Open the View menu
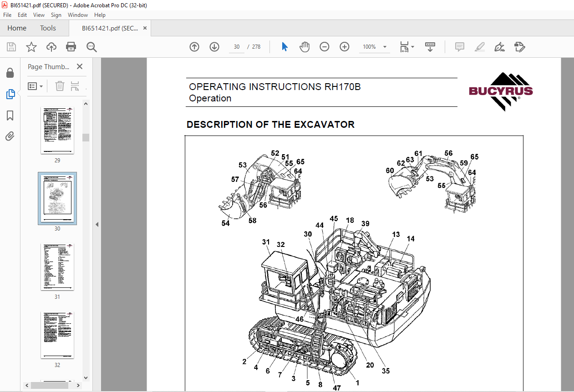The image size is (574, 392). tap(39, 15)
